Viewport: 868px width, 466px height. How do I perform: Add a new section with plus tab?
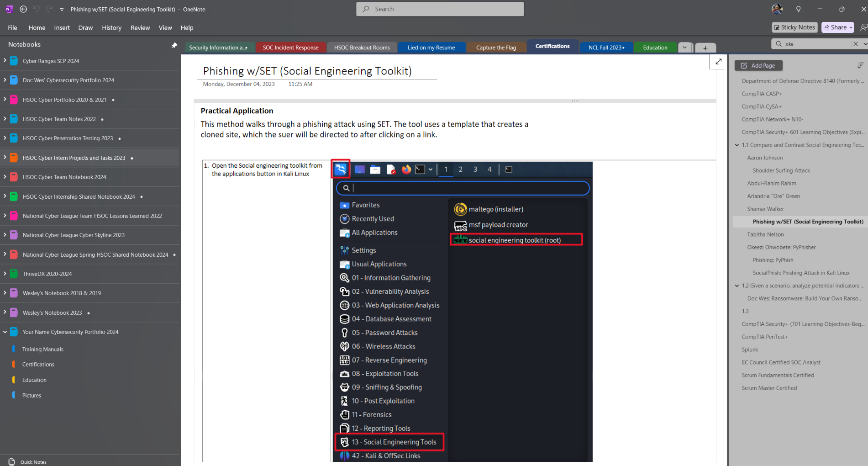pos(705,48)
